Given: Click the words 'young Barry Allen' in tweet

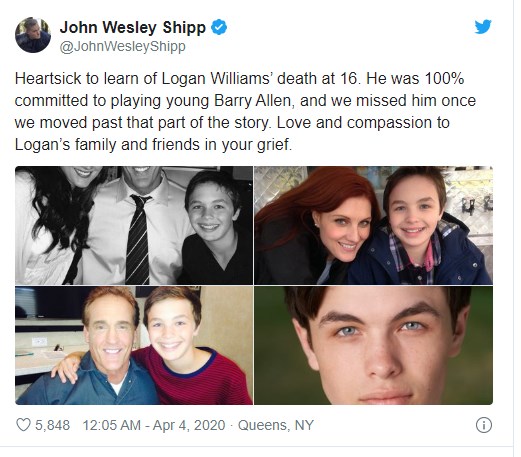Looking at the screenshot, I should [228, 101].
